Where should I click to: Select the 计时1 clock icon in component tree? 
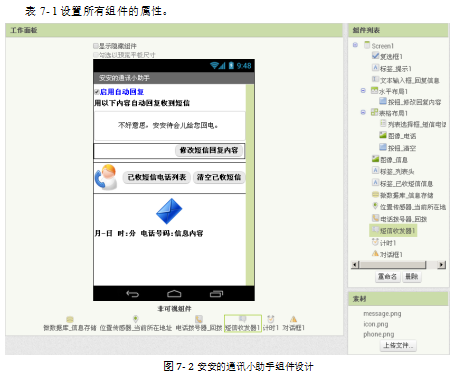click(x=375, y=242)
